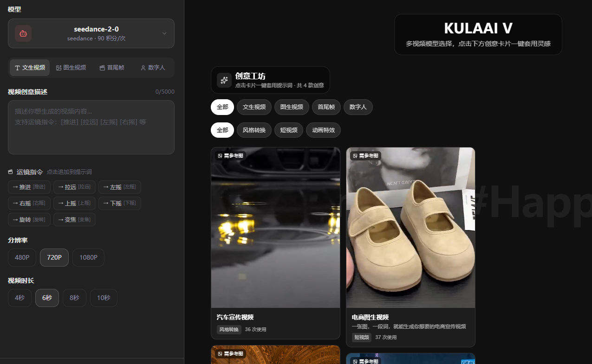
Task: Select 720P resolution
Action: pos(54,258)
